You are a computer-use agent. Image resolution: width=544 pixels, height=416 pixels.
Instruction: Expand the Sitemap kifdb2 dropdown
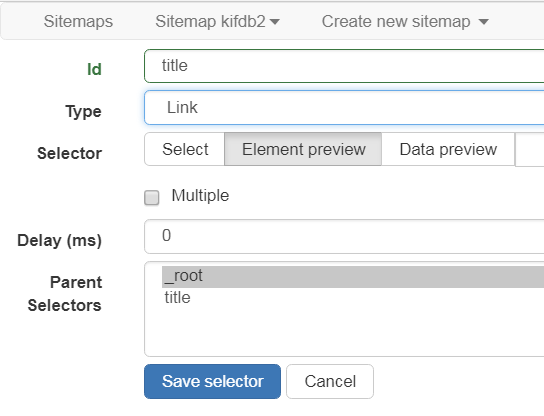point(217,22)
